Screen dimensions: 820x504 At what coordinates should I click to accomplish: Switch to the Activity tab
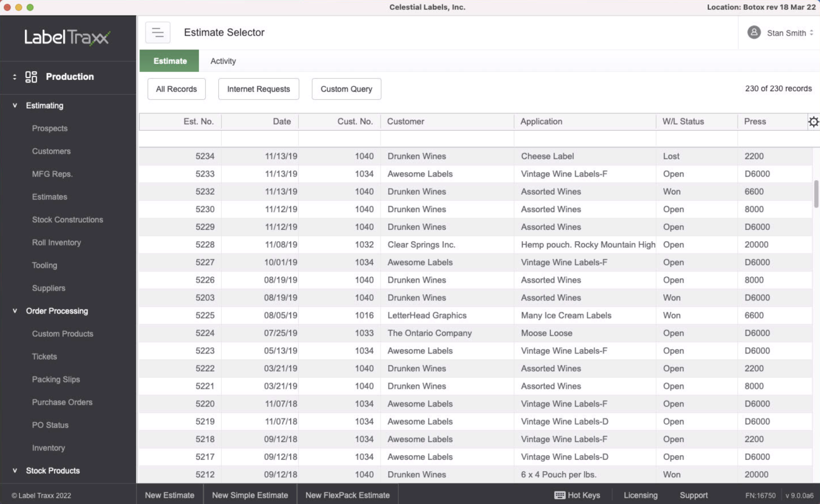coord(223,61)
